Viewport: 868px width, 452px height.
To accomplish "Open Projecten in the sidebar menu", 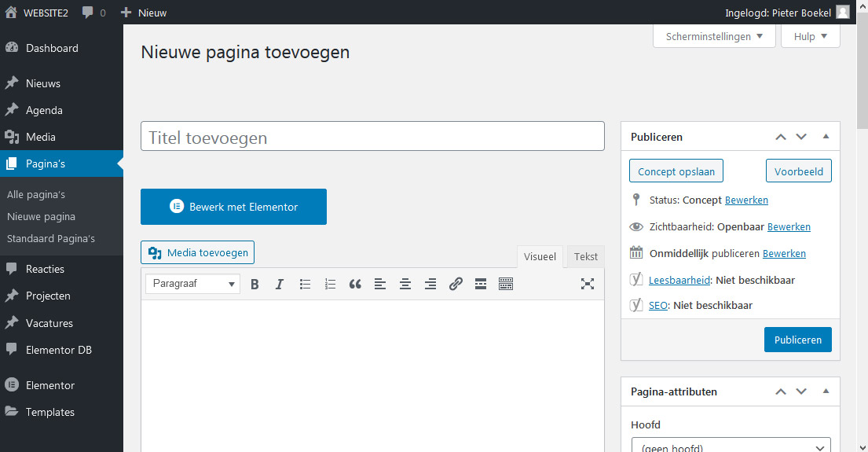I will click(48, 296).
